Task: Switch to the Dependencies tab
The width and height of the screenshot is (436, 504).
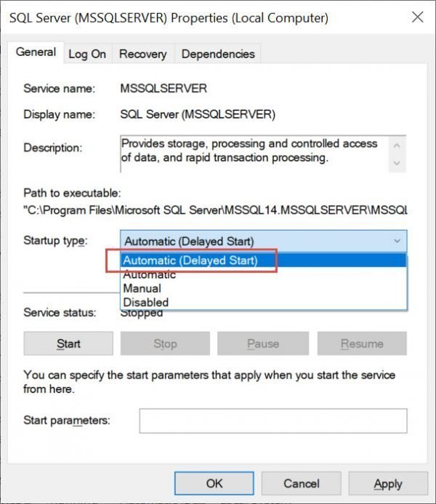Action: 218,54
